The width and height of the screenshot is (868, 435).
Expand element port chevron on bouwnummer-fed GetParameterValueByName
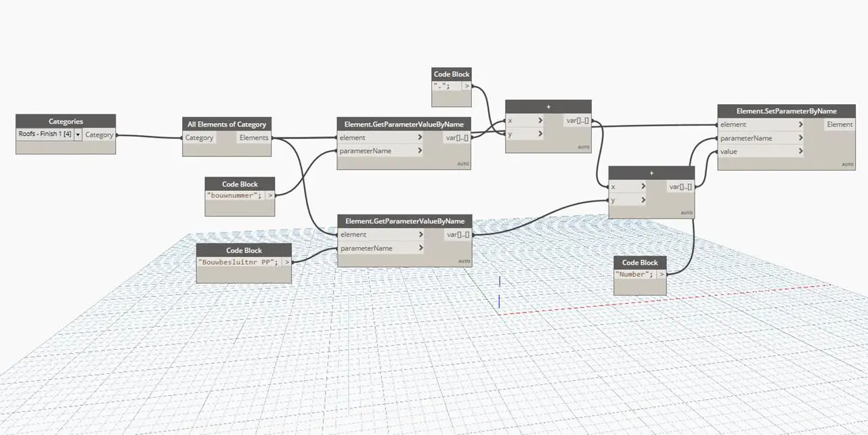[420, 137]
